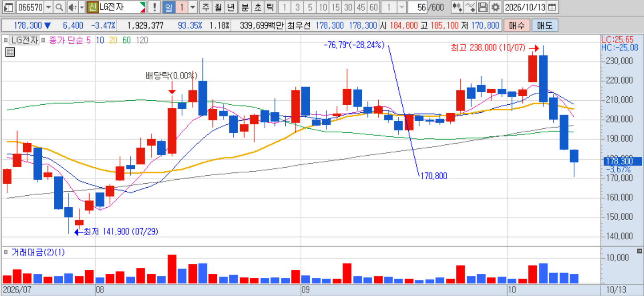Switch to 분 minute candles
The image size is (644, 296).
tap(245, 7)
